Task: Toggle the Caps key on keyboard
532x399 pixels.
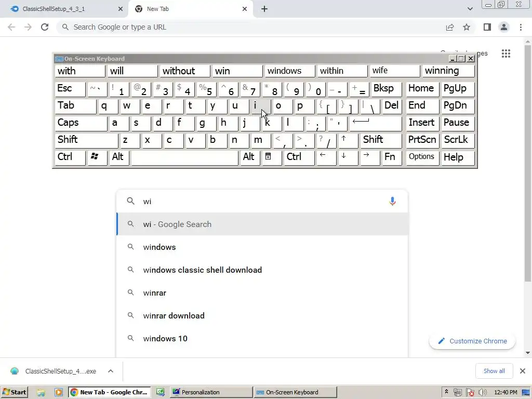Action: point(81,123)
